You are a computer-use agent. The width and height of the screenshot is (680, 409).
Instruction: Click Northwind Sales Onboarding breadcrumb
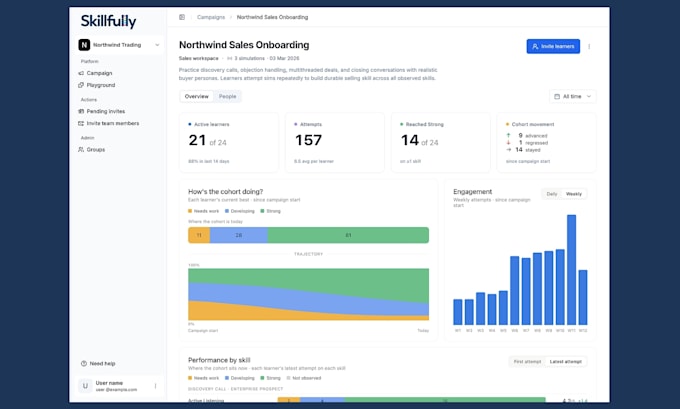tap(272, 17)
